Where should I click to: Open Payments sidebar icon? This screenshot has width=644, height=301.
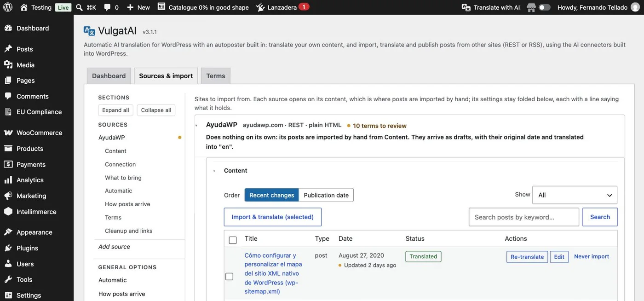pos(8,164)
